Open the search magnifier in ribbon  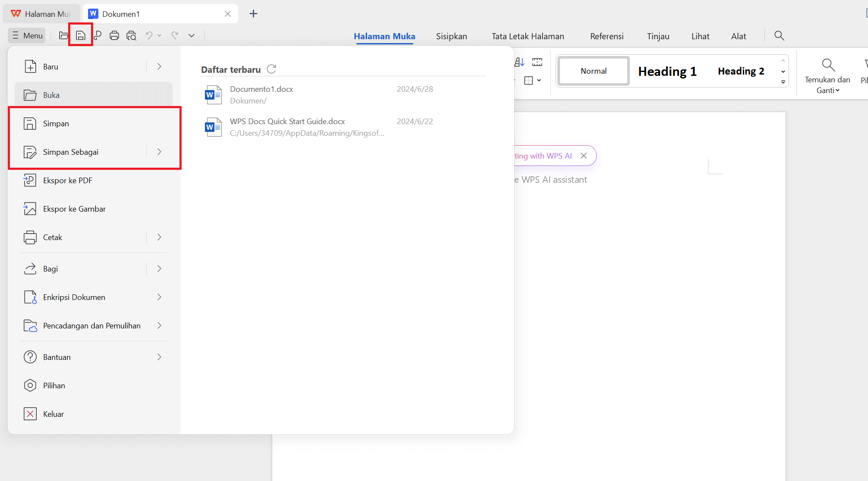779,36
